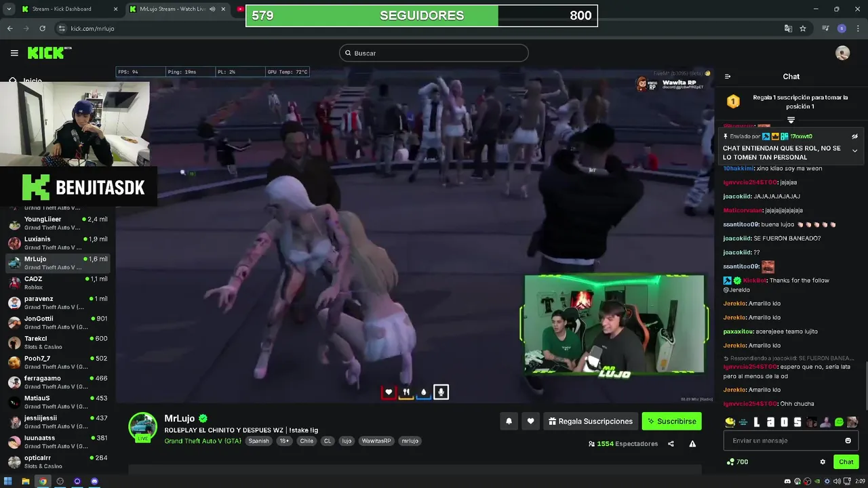This screenshot has height=488, width=868.
Task: Open Luxianis channel in sidebar
Action: [58, 243]
